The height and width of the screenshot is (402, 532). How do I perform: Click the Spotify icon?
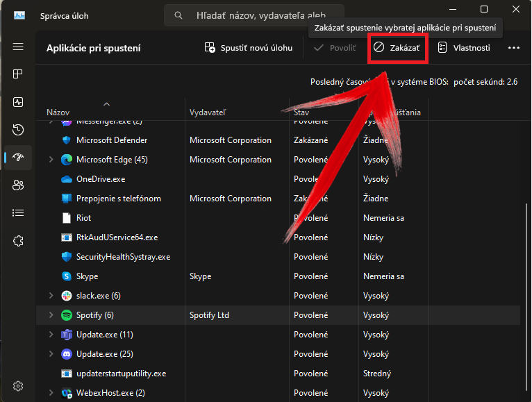[x=67, y=315]
